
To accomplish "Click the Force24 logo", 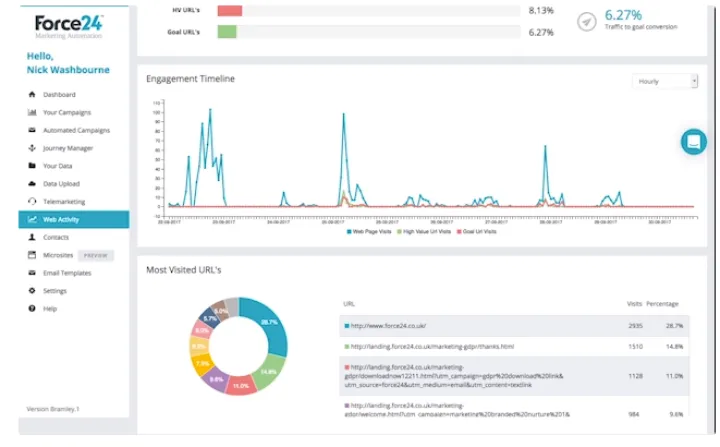I will [66, 25].
